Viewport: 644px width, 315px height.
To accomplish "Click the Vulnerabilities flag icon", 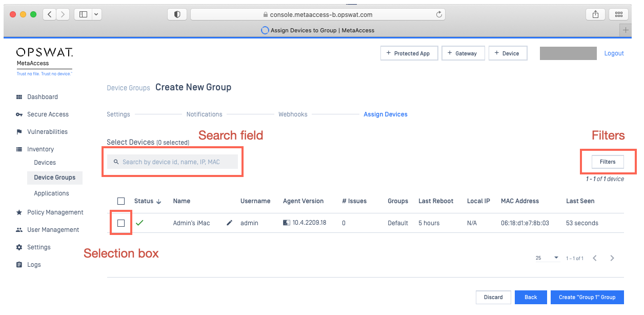I will [19, 132].
